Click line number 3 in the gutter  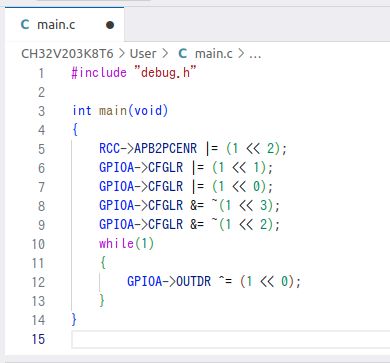(41, 111)
